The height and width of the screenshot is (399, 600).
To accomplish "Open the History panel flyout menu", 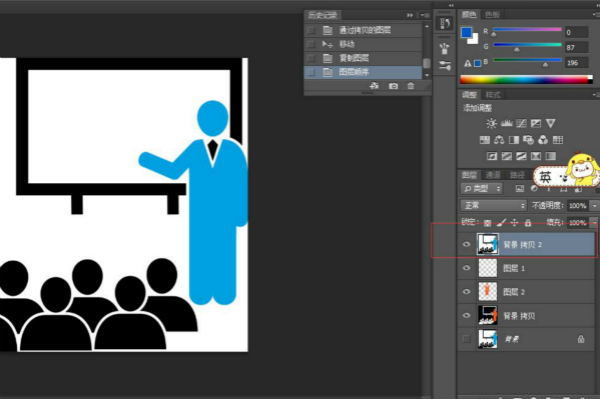I will pos(425,15).
